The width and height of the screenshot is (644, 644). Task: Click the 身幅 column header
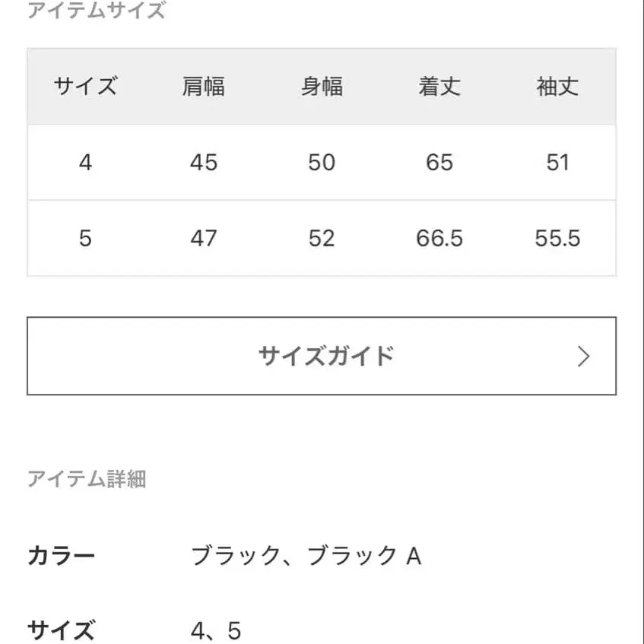point(322,86)
